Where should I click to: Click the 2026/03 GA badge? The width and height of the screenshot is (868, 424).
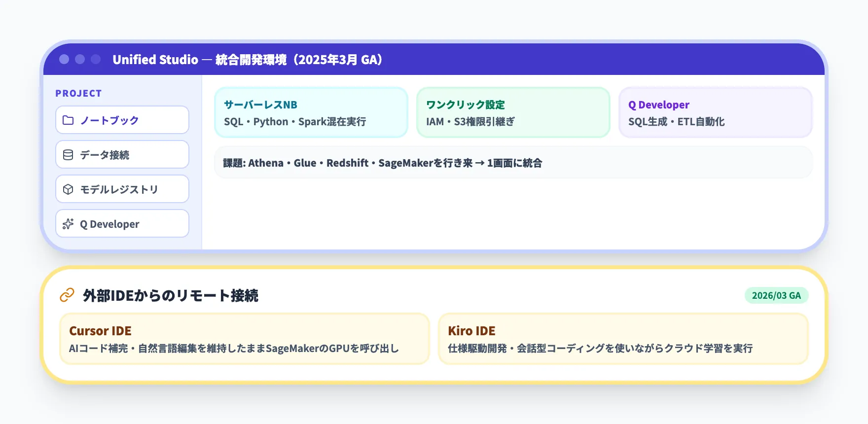(776, 295)
